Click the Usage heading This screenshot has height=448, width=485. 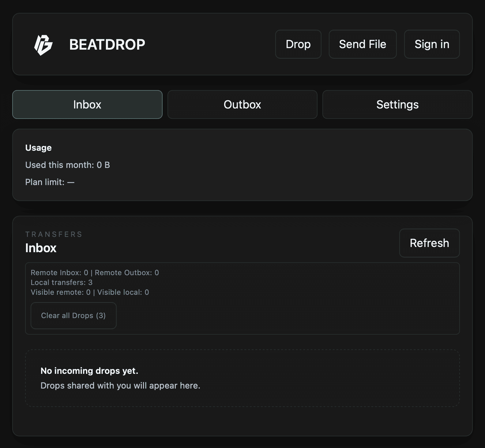click(39, 148)
